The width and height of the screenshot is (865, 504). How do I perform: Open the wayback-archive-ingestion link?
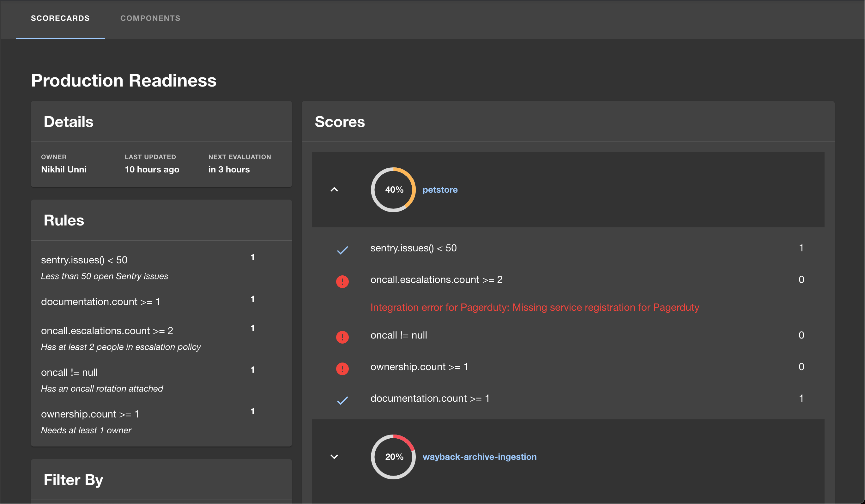click(x=479, y=457)
